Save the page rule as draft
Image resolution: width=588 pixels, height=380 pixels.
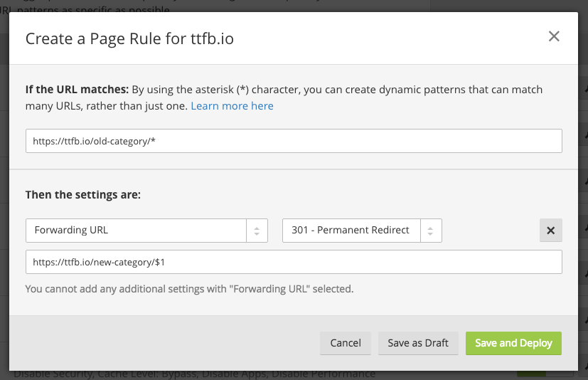coord(418,343)
